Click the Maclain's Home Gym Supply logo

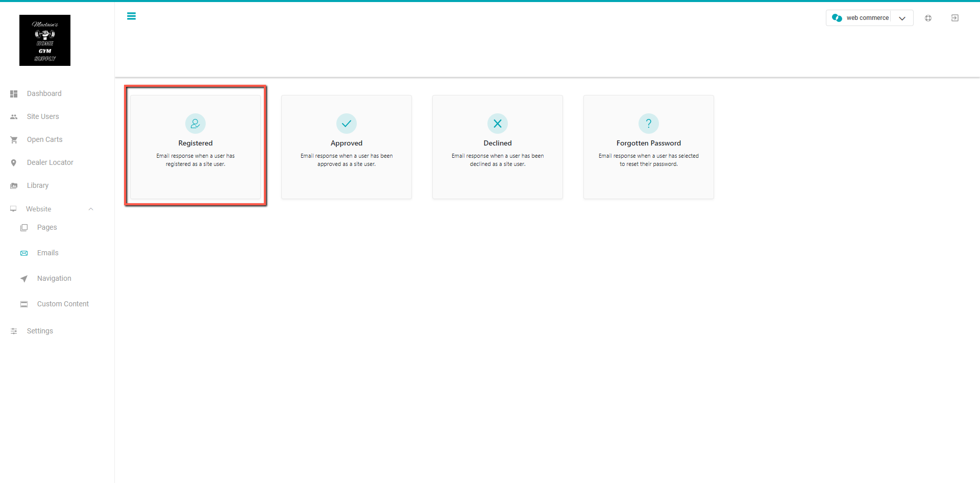(x=45, y=40)
